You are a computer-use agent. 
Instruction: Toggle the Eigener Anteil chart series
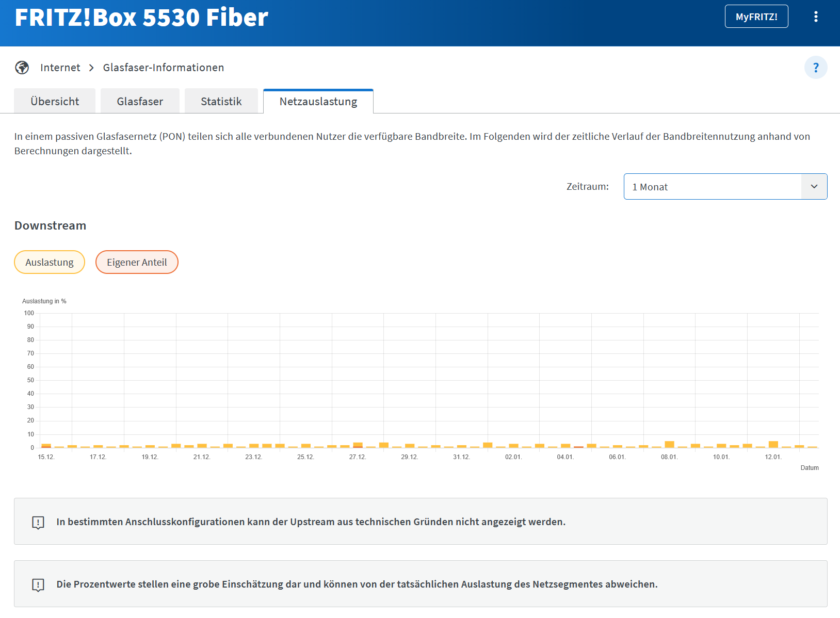pyautogui.click(x=137, y=262)
